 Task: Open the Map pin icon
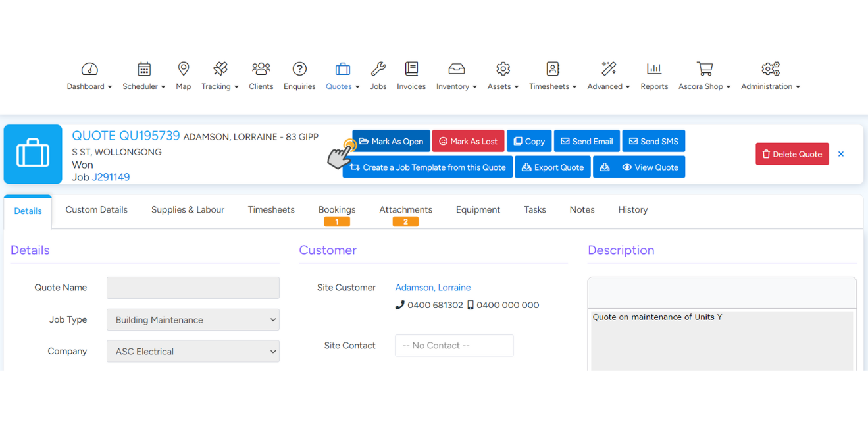pyautogui.click(x=184, y=69)
